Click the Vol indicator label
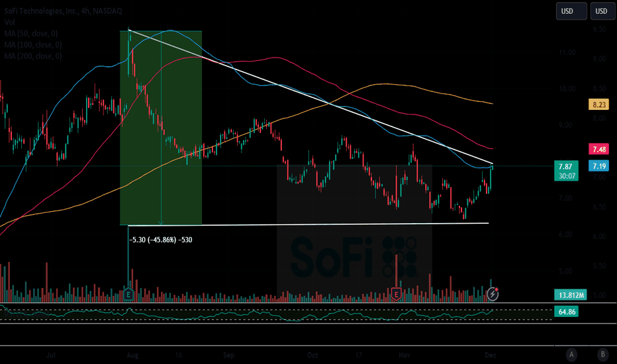This screenshot has height=364, width=617. point(10,23)
